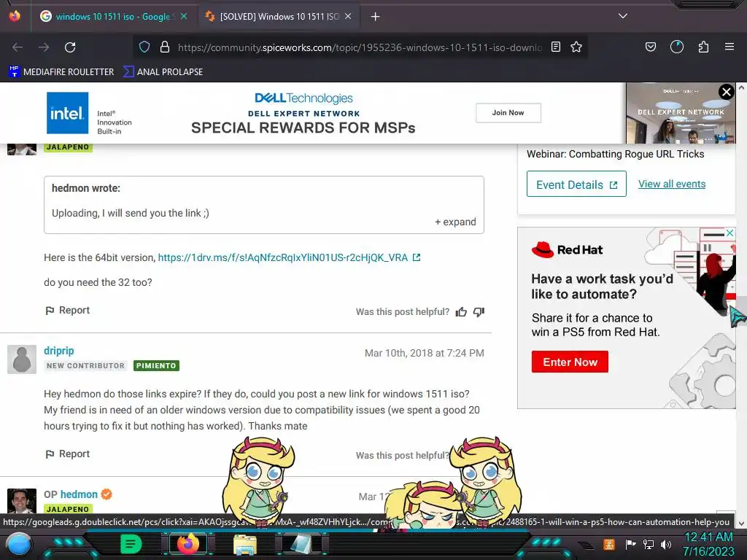
Task: Open the Action Center flag tray icon
Action: click(630, 544)
